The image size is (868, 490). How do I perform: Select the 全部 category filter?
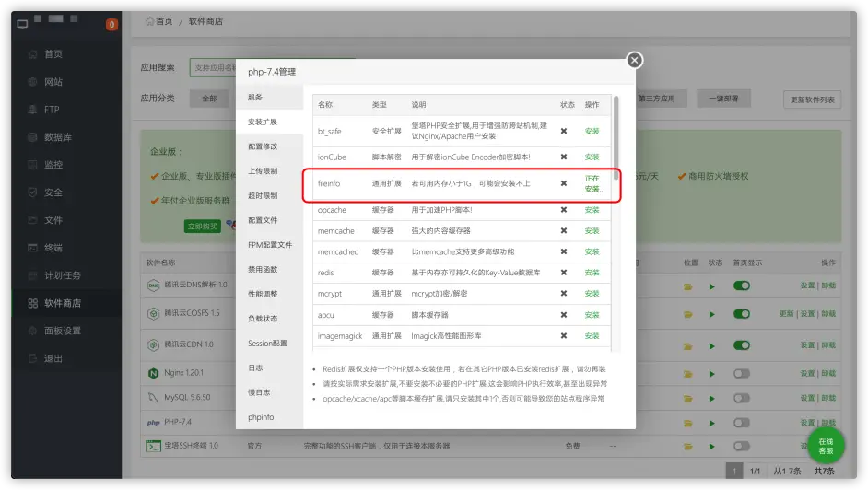[209, 99]
